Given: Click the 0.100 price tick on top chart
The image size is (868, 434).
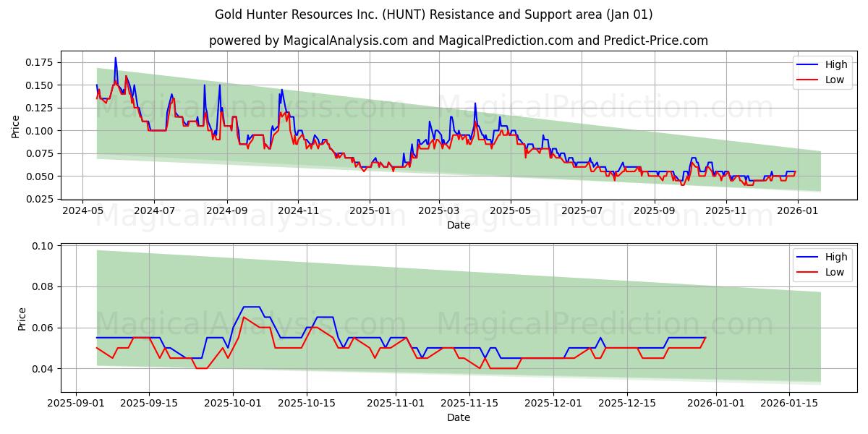Looking at the screenshot, I should pos(41,131).
